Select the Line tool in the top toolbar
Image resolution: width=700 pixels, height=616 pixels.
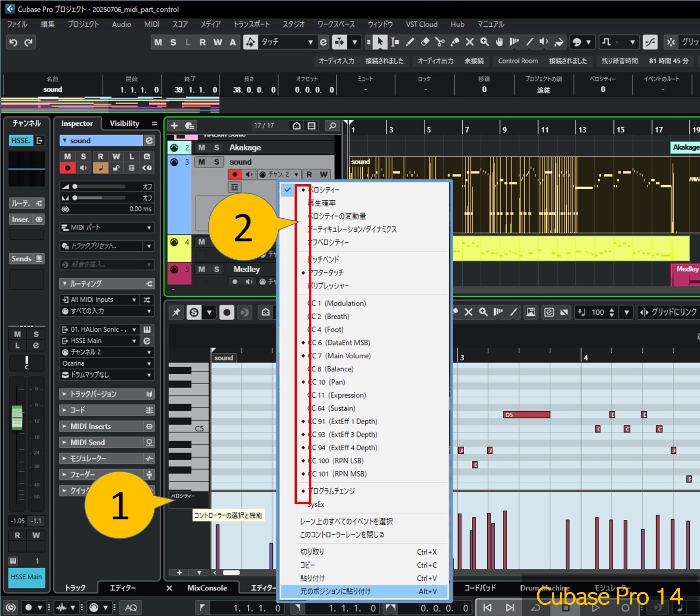click(x=529, y=42)
